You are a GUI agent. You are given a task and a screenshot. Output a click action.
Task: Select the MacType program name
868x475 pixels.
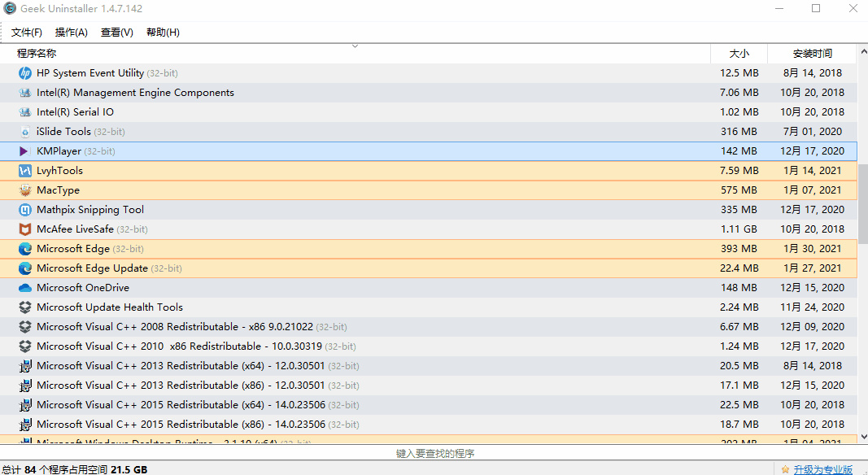point(58,190)
